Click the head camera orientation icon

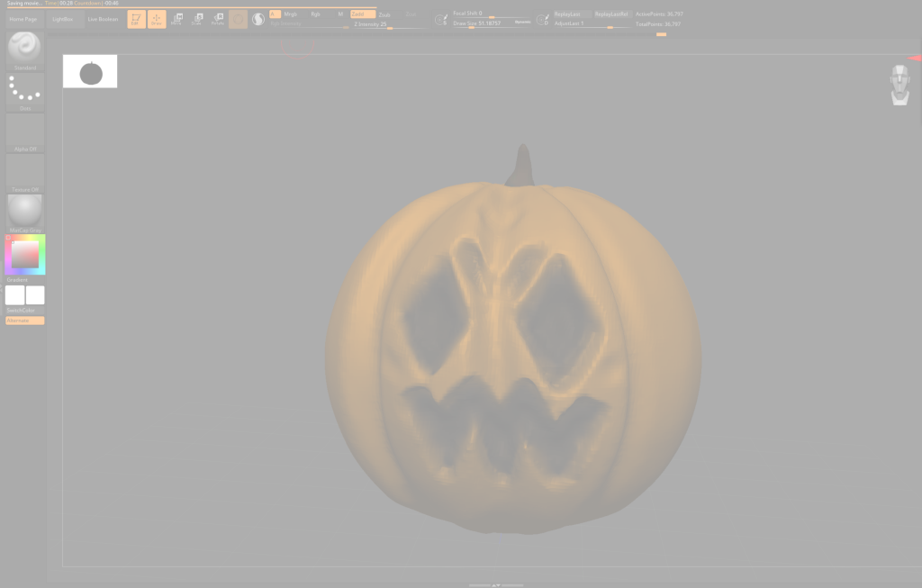[899, 85]
